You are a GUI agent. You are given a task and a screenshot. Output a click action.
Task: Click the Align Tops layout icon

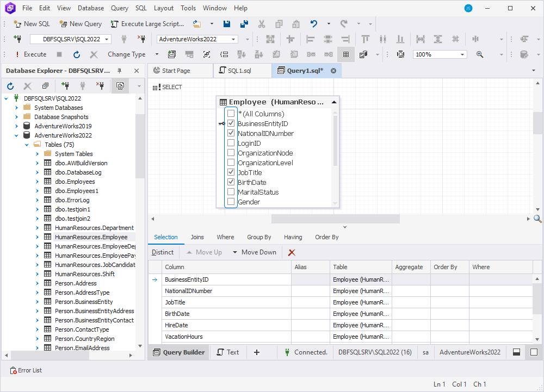click(x=366, y=39)
